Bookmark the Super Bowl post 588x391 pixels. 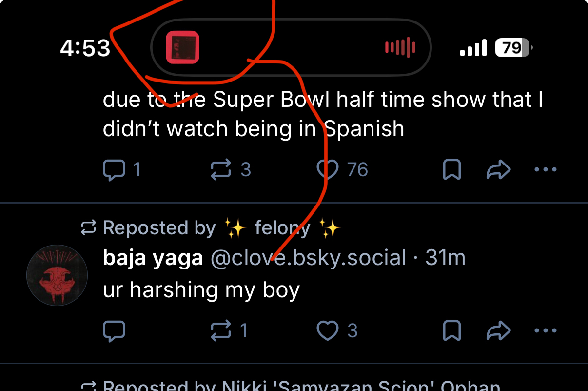(x=452, y=170)
